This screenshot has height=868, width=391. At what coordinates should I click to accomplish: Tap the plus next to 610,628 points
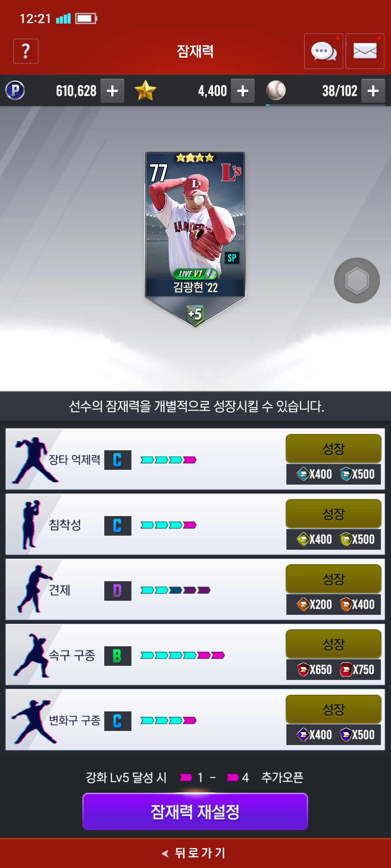(112, 91)
